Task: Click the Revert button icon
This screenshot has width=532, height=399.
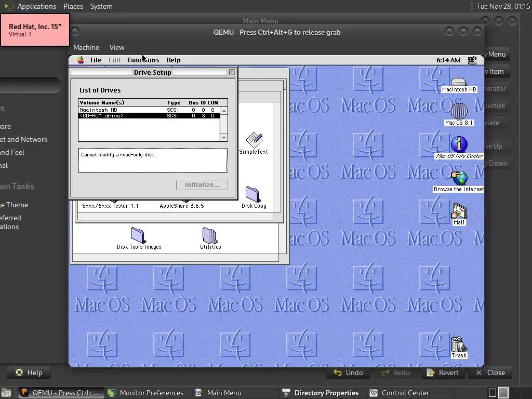Action: (x=431, y=373)
